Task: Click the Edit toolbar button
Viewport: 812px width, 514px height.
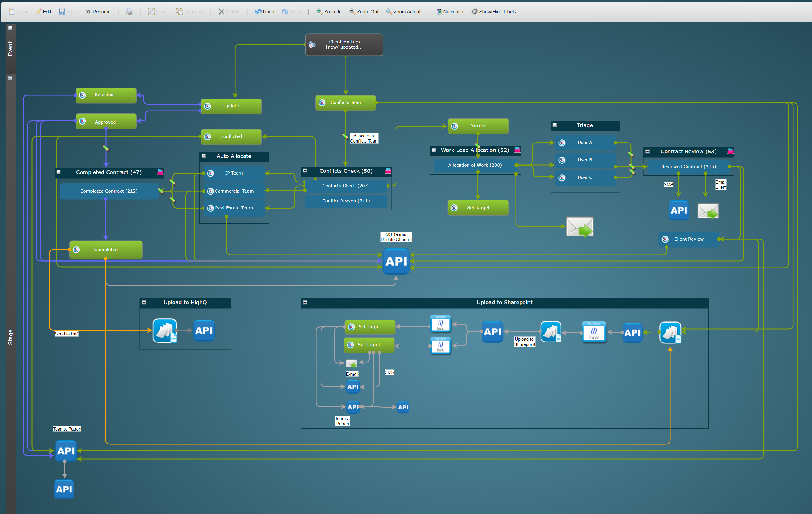Action: pyautogui.click(x=44, y=11)
